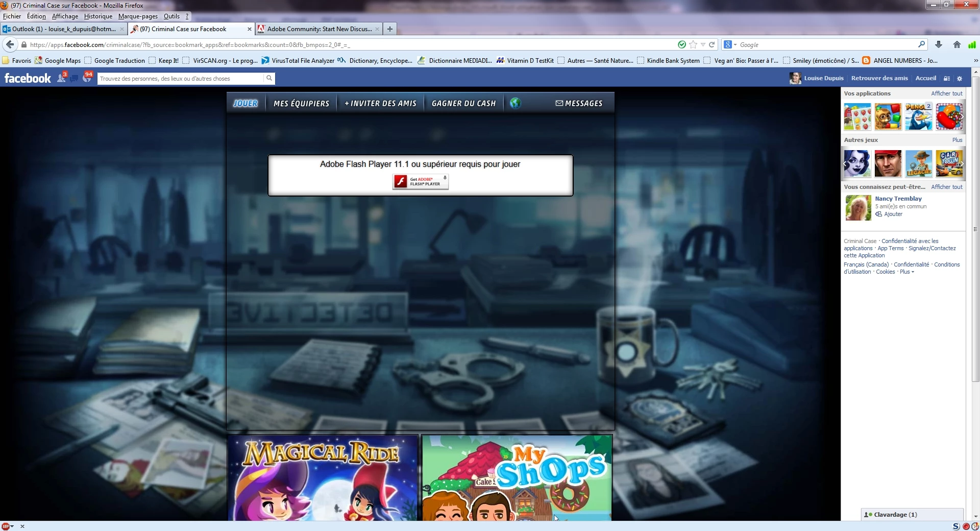Open a new tab with plus button

[390, 29]
